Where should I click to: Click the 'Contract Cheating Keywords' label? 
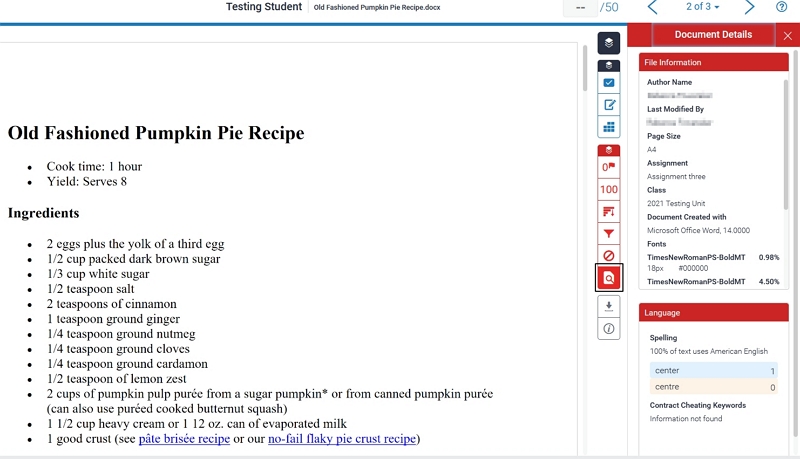pos(697,405)
